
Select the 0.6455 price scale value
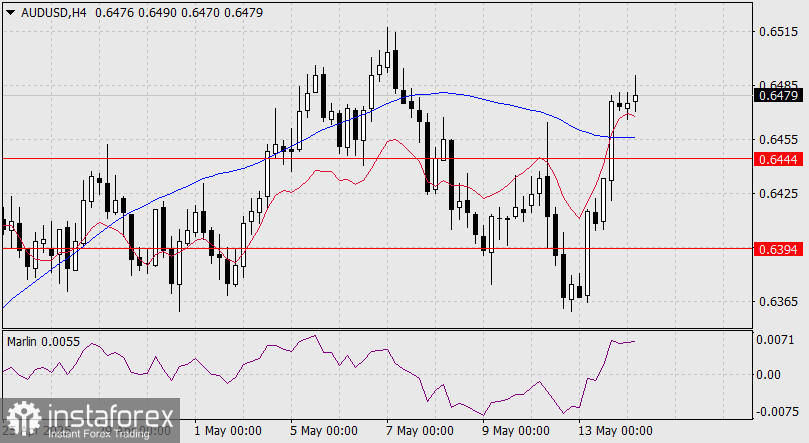(x=778, y=140)
